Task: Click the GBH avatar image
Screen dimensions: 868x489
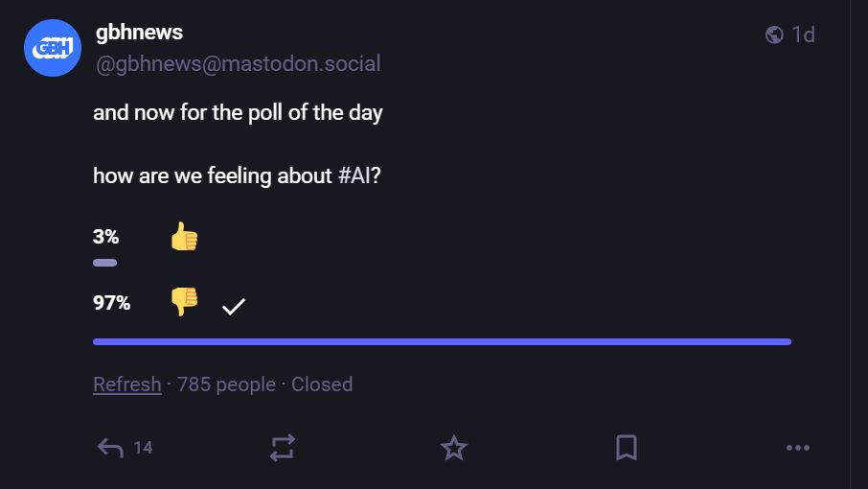Action: pos(53,48)
